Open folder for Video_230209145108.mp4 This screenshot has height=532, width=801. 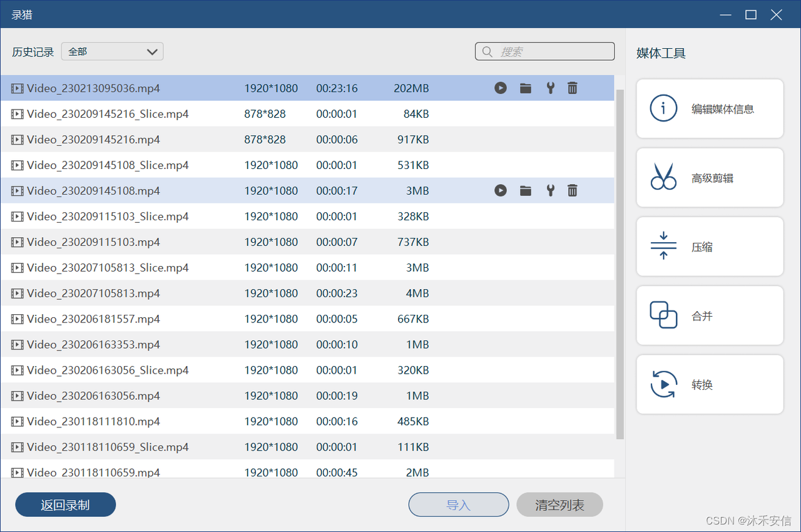pyautogui.click(x=526, y=190)
